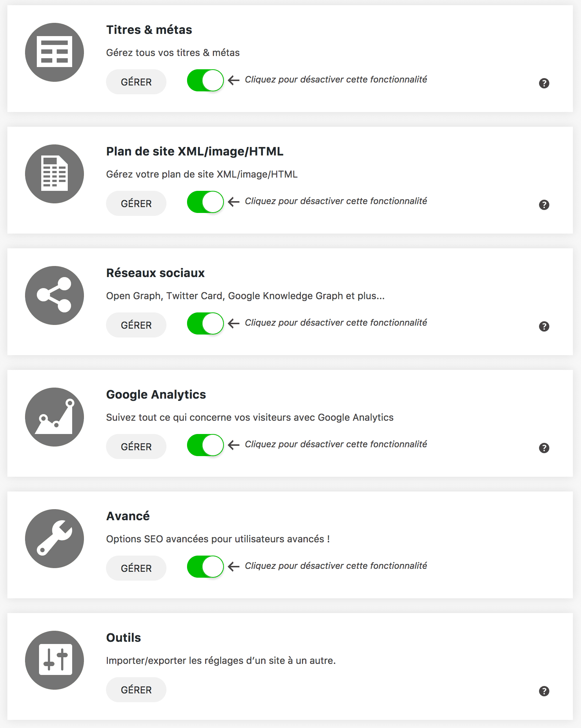
Task: Open the Réseaux sociaux settings via GÉRER
Action: pos(136,325)
